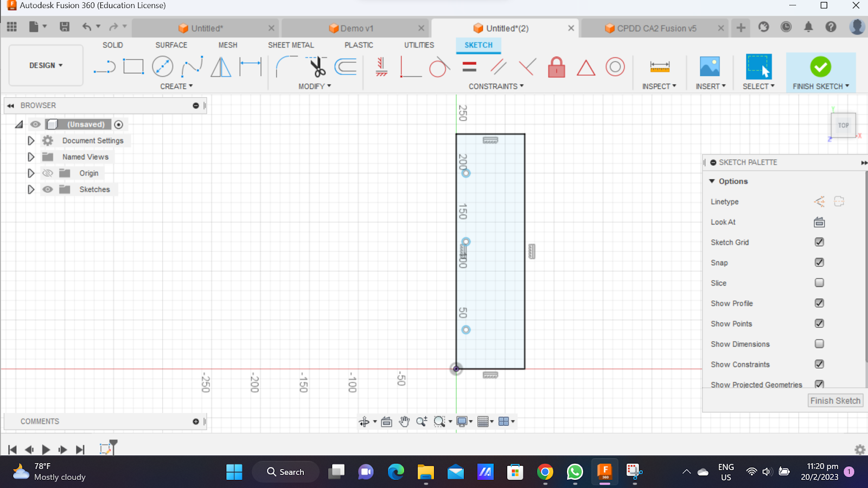Collapse the Options section in Sketch Palette
Image resolution: width=868 pixels, height=488 pixels.
[x=712, y=181]
